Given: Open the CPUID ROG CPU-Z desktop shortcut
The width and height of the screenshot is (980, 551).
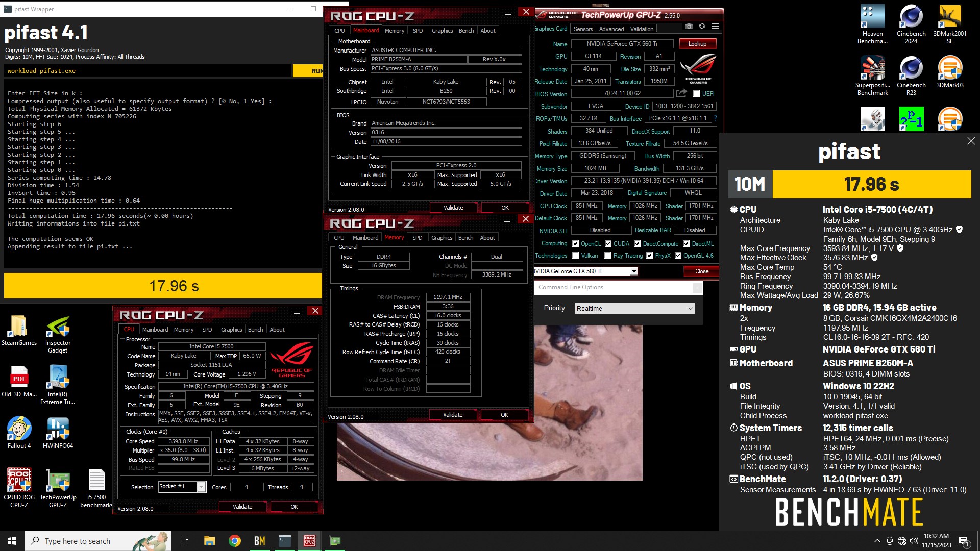Looking at the screenshot, I should 19,488.
